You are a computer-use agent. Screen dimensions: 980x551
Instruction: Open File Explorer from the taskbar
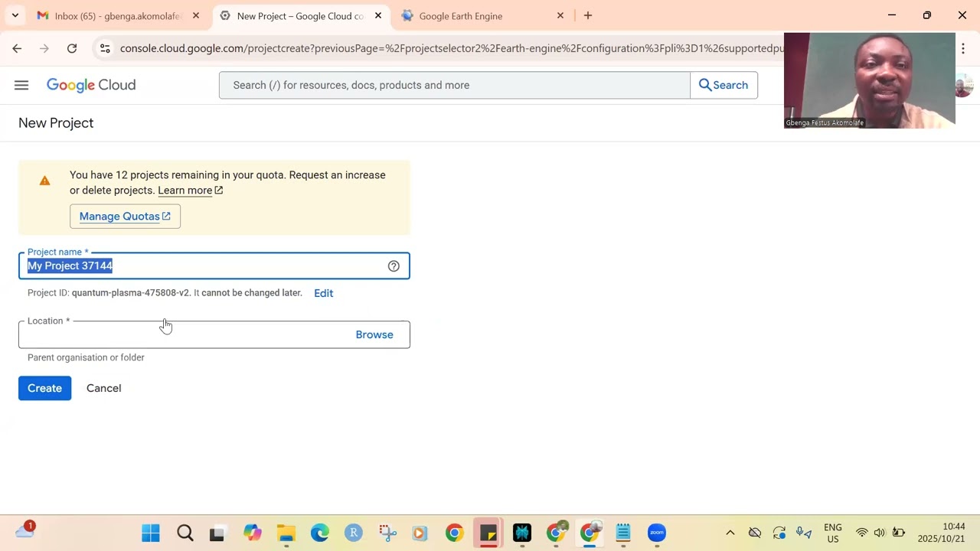[286, 533]
